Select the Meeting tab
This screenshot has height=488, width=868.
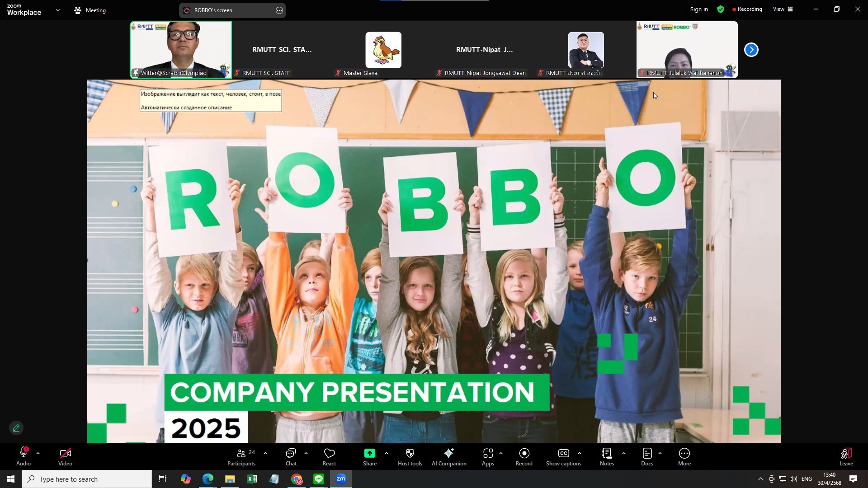click(90, 10)
